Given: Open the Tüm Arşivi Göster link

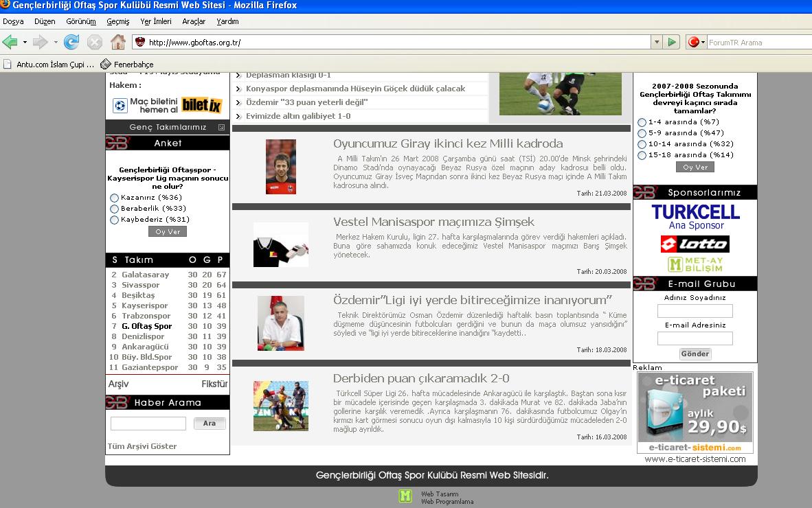Looking at the screenshot, I should pyautogui.click(x=142, y=446).
